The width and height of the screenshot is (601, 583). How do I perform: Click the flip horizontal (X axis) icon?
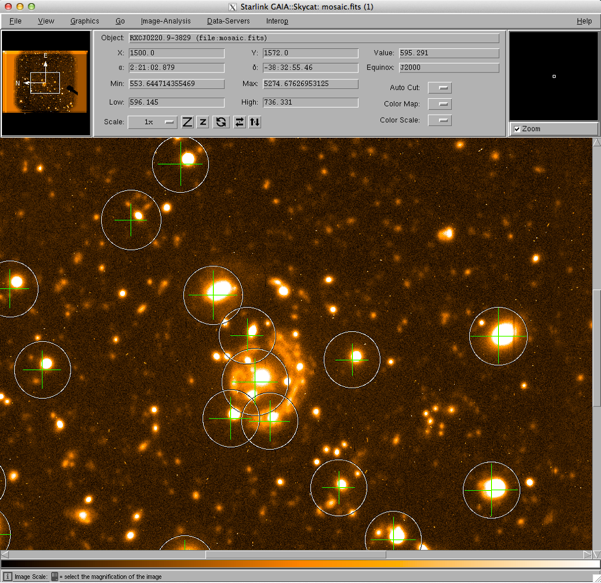coord(239,122)
